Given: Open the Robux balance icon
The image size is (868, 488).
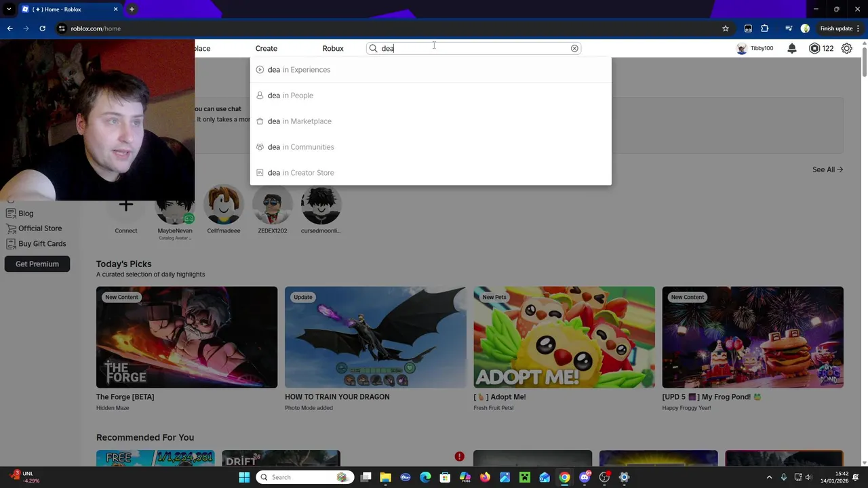Looking at the screenshot, I should click(814, 48).
